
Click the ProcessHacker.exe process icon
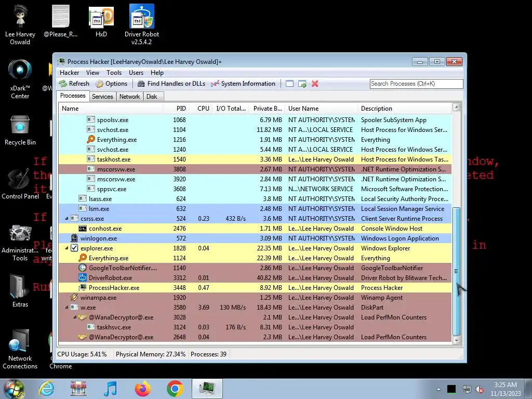pos(83,287)
